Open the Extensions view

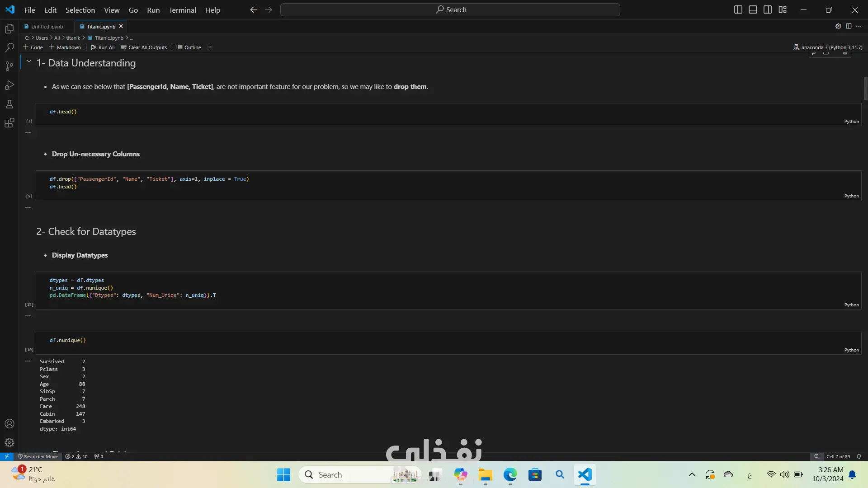[9, 123]
